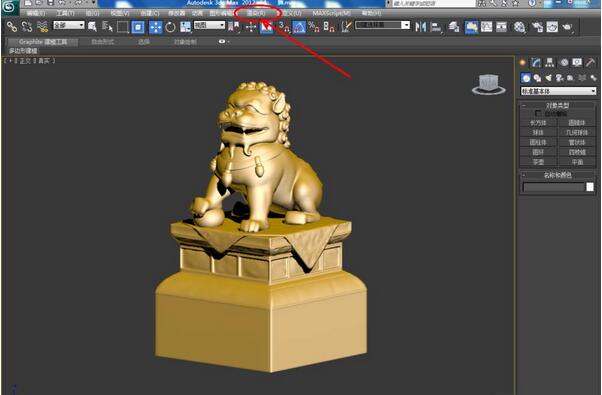
Task: Click the 长方体 box button
Action: (538, 123)
